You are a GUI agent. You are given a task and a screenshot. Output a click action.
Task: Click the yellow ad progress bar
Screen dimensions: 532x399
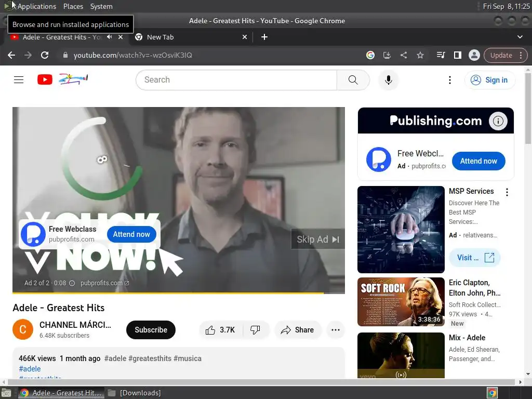tap(168, 292)
